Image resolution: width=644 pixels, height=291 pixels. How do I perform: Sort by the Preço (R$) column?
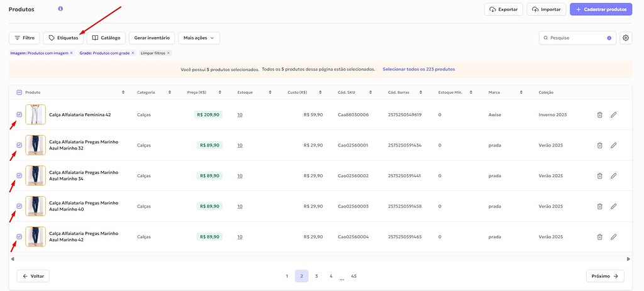(220, 92)
